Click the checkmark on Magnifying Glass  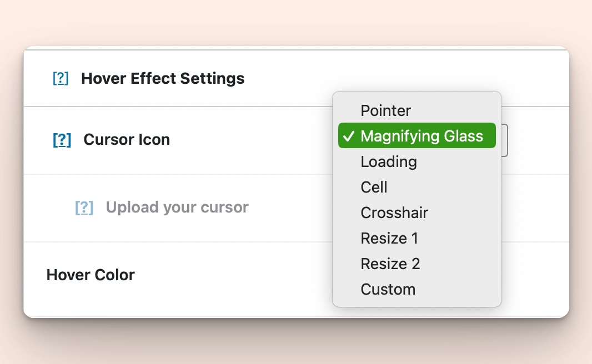[349, 136]
